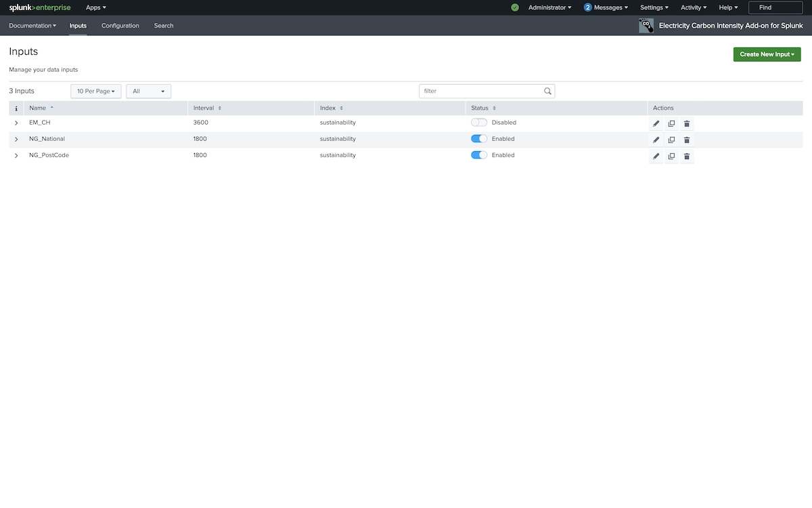The width and height of the screenshot is (812, 508).
Task: Open the Activity menu
Action: tap(694, 7)
